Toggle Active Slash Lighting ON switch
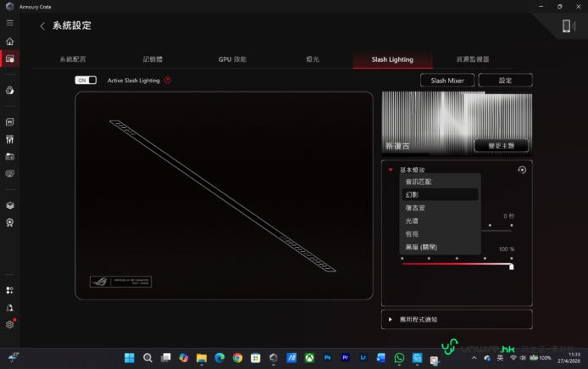 [x=86, y=80]
